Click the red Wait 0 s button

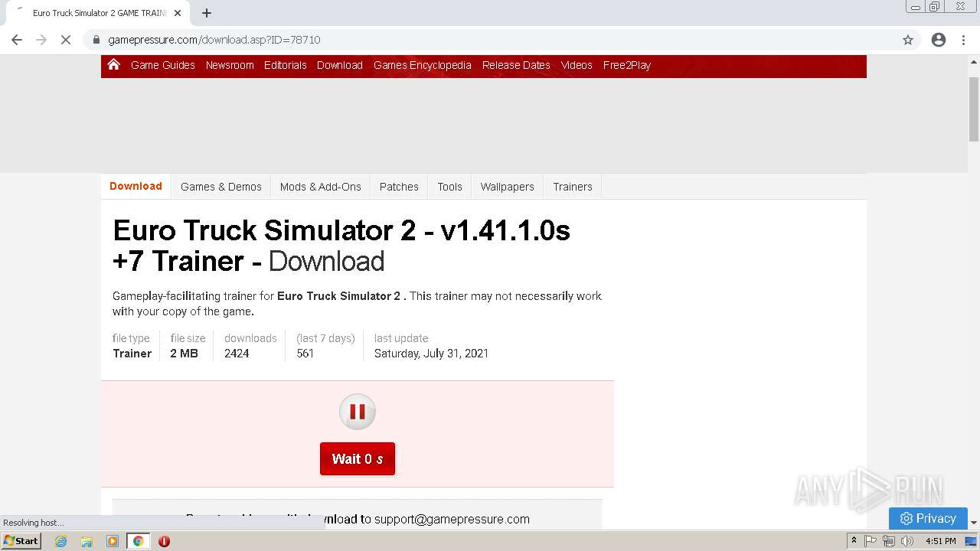click(x=358, y=458)
